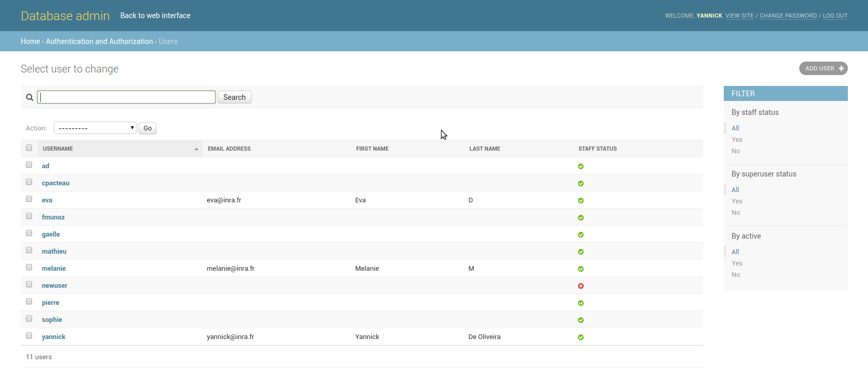Screen dimensions: 868x382
Task: Check the box for user melanie
Action: [29, 267]
